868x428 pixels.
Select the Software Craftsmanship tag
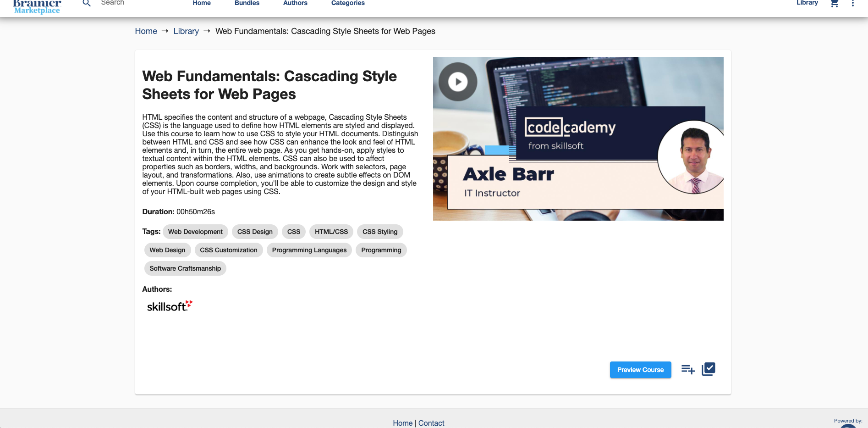pyautogui.click(x=185, y=268)
